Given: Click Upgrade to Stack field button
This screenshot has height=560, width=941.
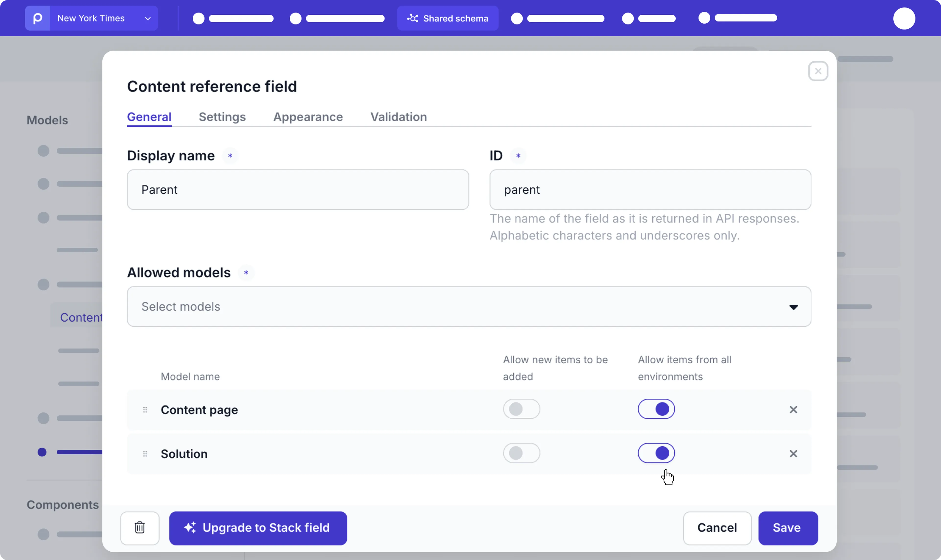Looking at the screenshot, I should point(258,528).
